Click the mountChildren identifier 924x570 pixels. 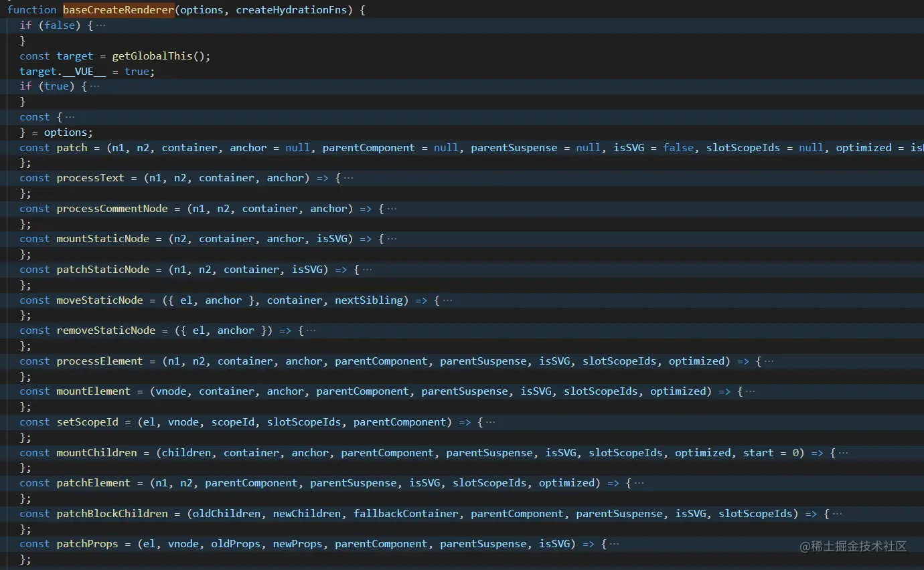pos(97,453)
